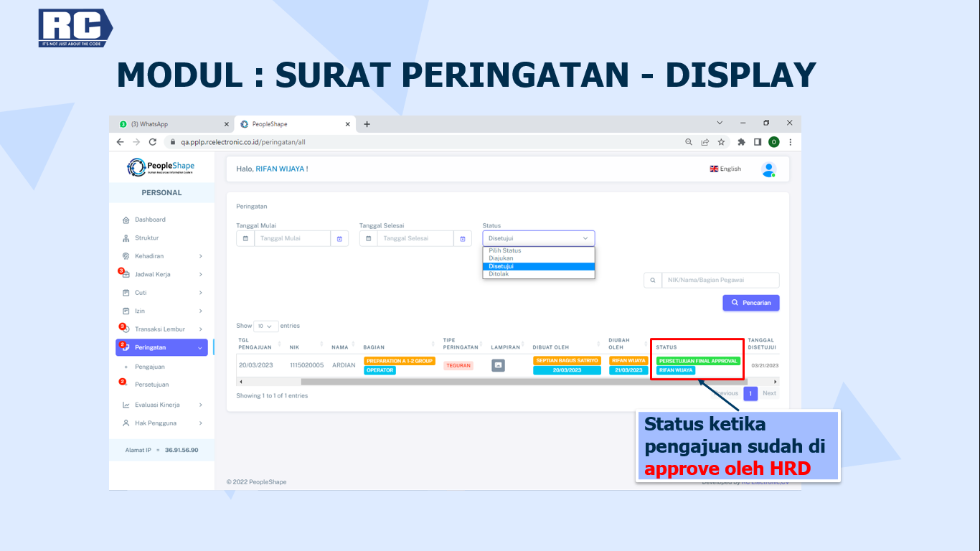This screenshot has height=551, width=980.
Task: Open the Persetujuan submenu item
Action: pos(152,385)
